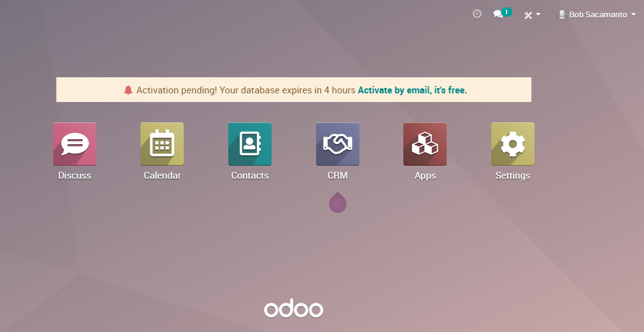644x332 pixels.
Task: Click the 'CRM' label text
Action: [x=338, y=176]
